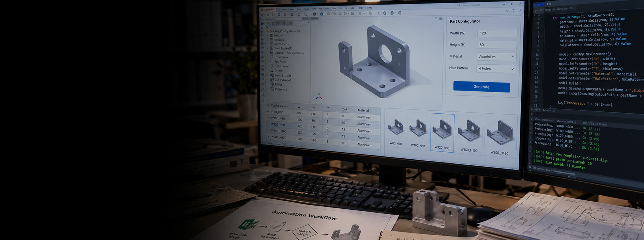The width and height of the screenshot is (644, 240).
Task: Click the DIA column header
Action: point(345,109)
